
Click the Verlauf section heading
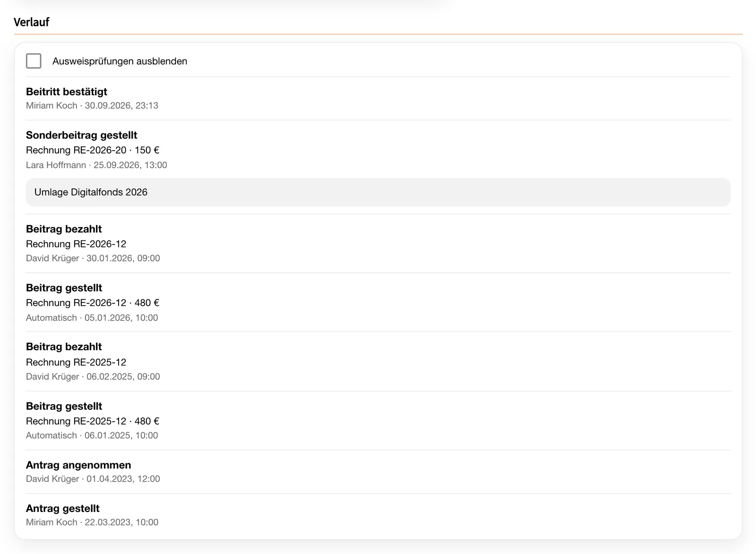pos(32,22)
